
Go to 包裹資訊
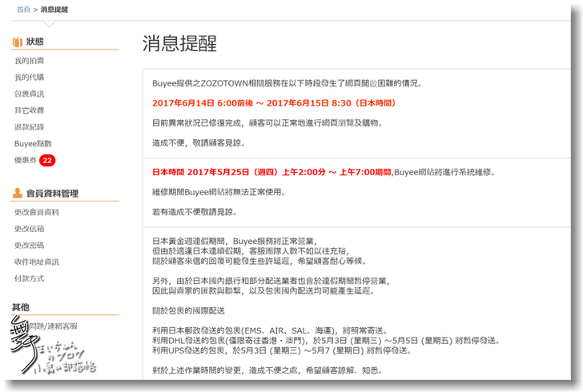point(29,94)
